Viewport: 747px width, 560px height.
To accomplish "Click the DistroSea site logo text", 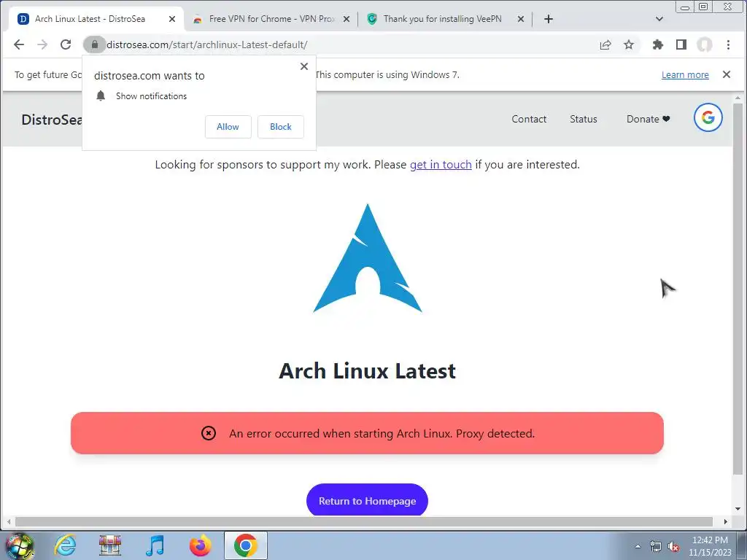I will point(52,120).
